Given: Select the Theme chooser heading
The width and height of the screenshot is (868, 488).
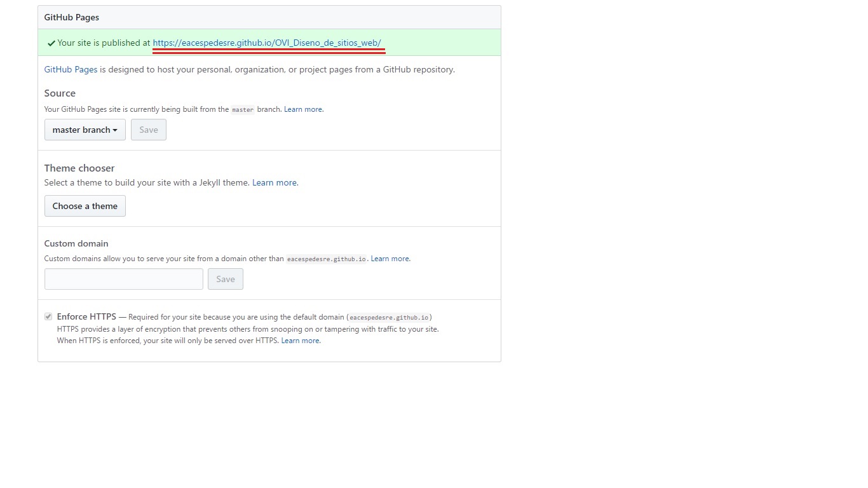Looking at the screenshot, I should point(79,168).
